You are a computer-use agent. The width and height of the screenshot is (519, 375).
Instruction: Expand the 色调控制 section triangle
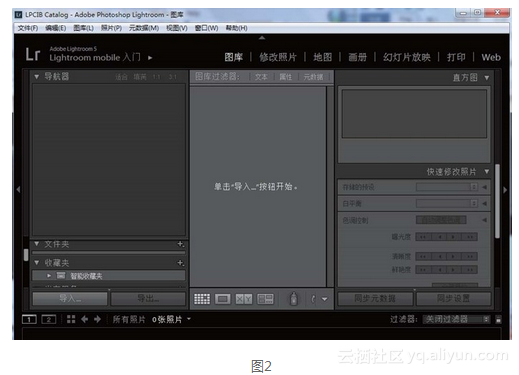[x=484, y=220]
